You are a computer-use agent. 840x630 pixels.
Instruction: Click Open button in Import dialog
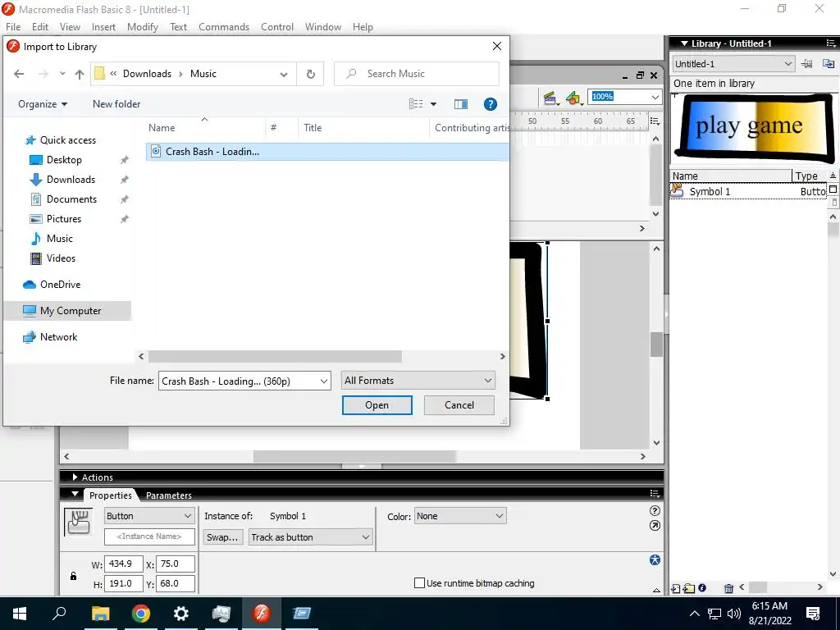point(377,405)
